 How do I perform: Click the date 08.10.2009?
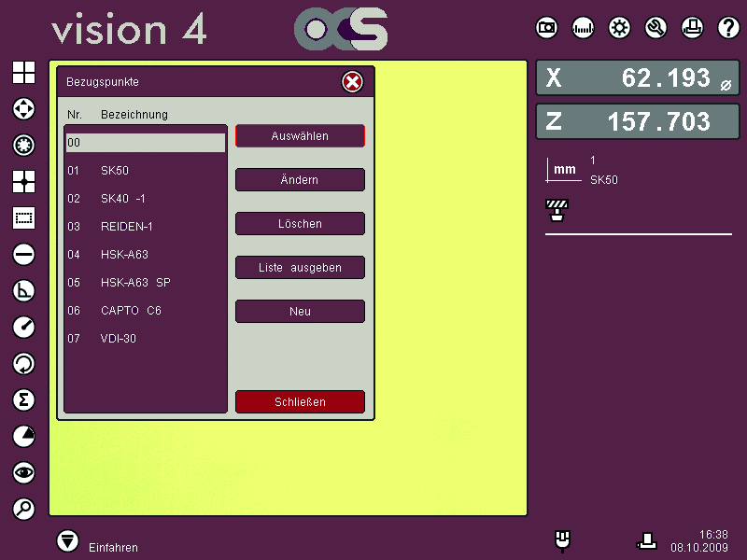(699, 548)
